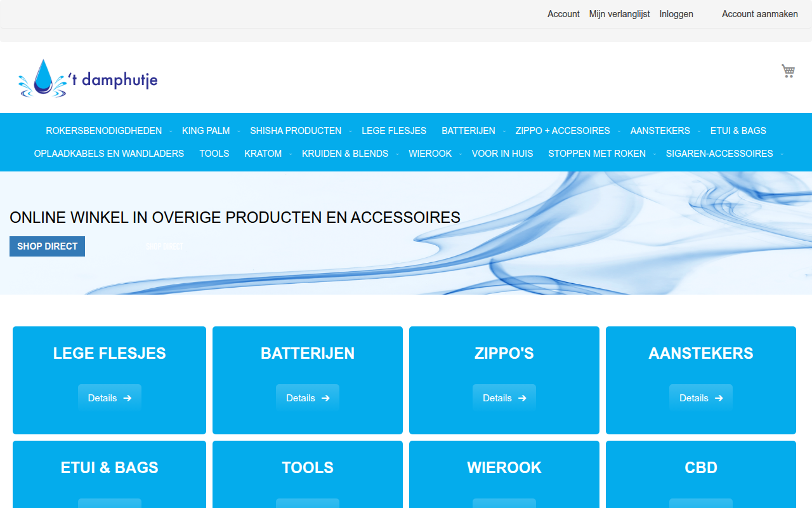Image resolution: width=812 pixels, height=508 pixels.
Task: Expand the SHISHA PRODUCTEN navigation dropdown
Action: tap(350, 131)
